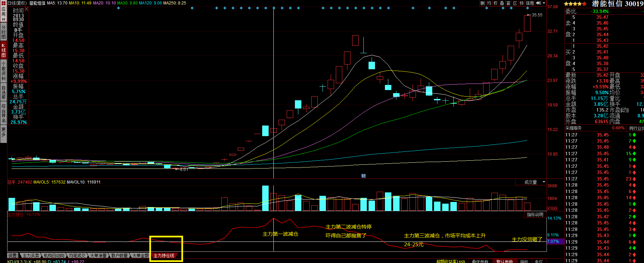
Task: Click the 35.55 high price label on chart
Action: point(537,15)
